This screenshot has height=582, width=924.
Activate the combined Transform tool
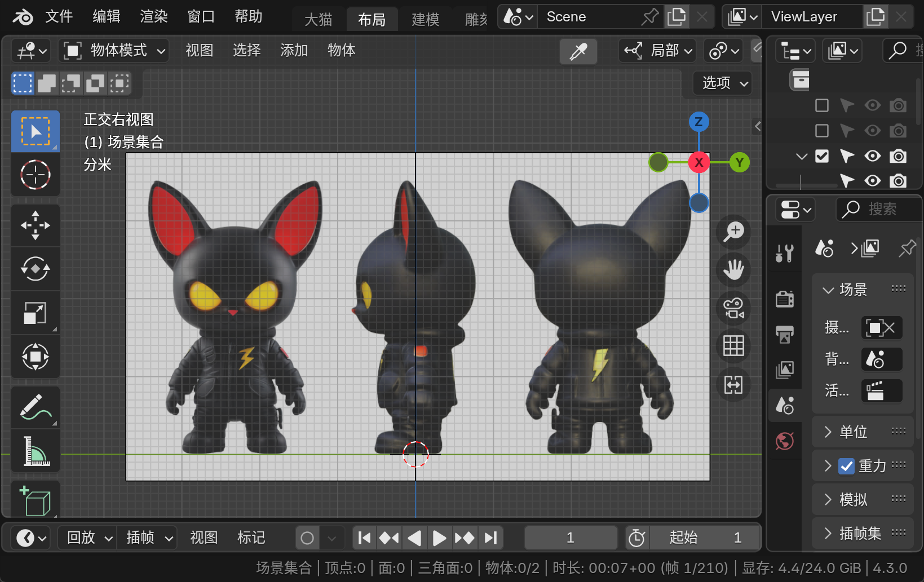[36, 357]
